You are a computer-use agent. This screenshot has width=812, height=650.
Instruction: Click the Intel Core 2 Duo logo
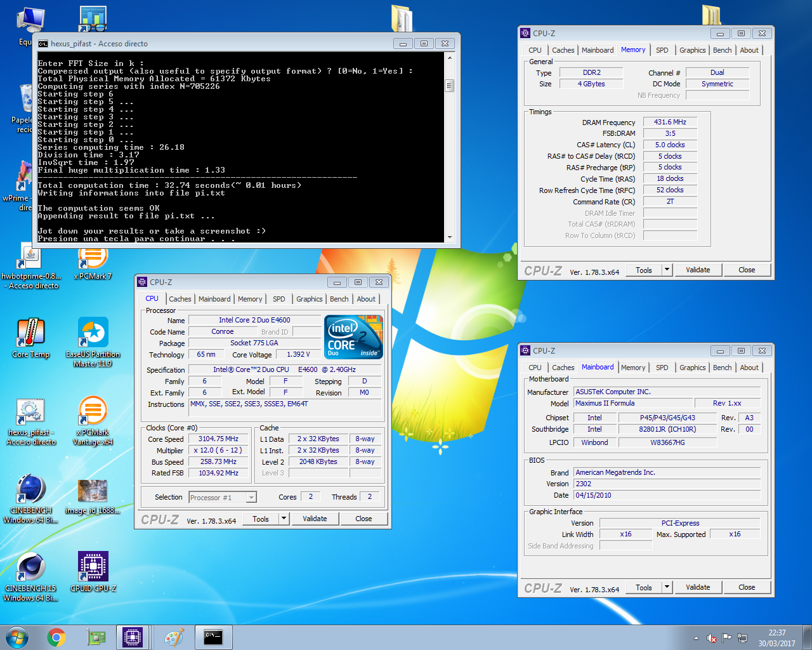pos(354,337)
